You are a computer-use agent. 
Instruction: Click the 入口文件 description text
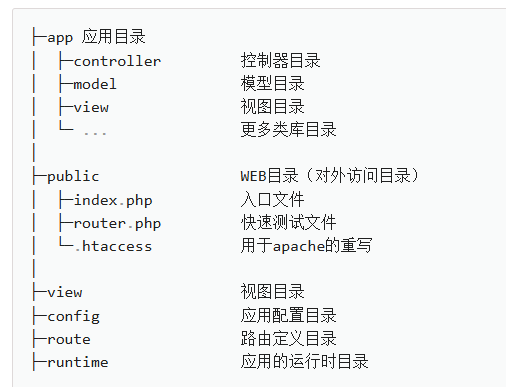pyautogui.click(x=272, y=200)
